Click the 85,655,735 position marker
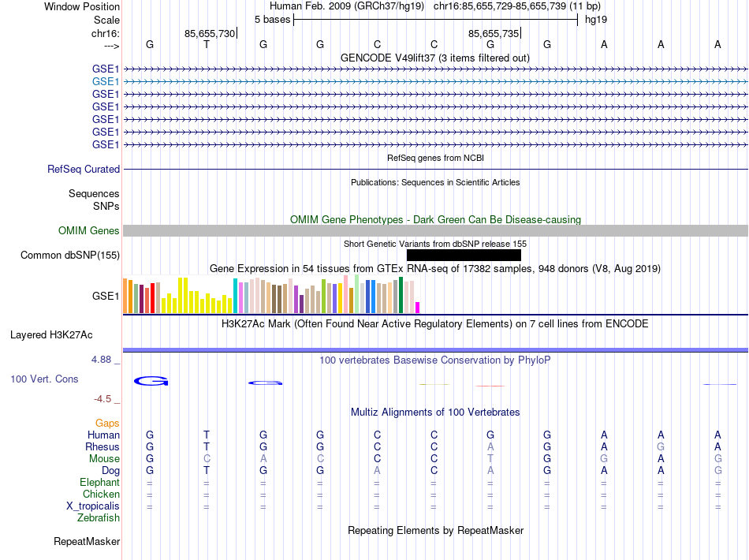 click(494, 33)
